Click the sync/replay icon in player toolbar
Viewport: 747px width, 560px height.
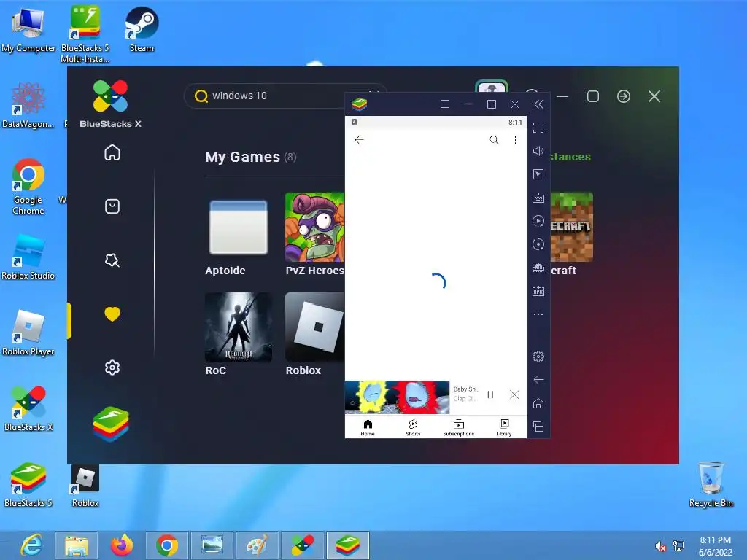click(538, 221)
